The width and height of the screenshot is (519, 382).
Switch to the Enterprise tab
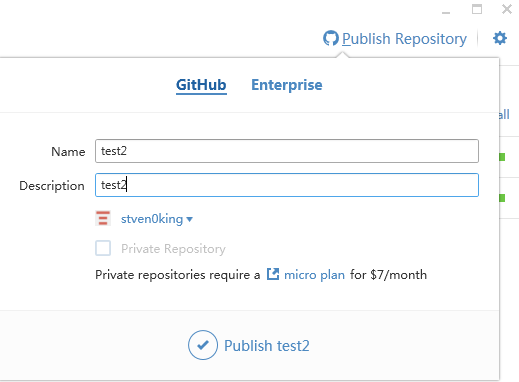point(287,85)
